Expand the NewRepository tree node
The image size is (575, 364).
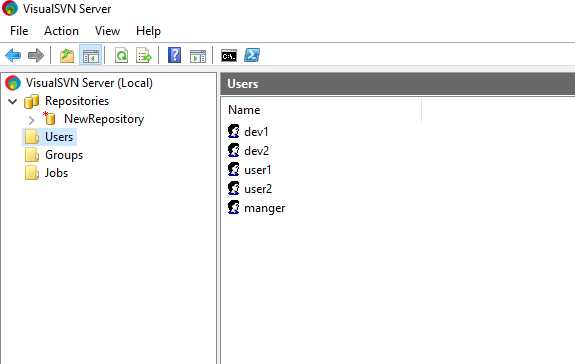(32, 120)
